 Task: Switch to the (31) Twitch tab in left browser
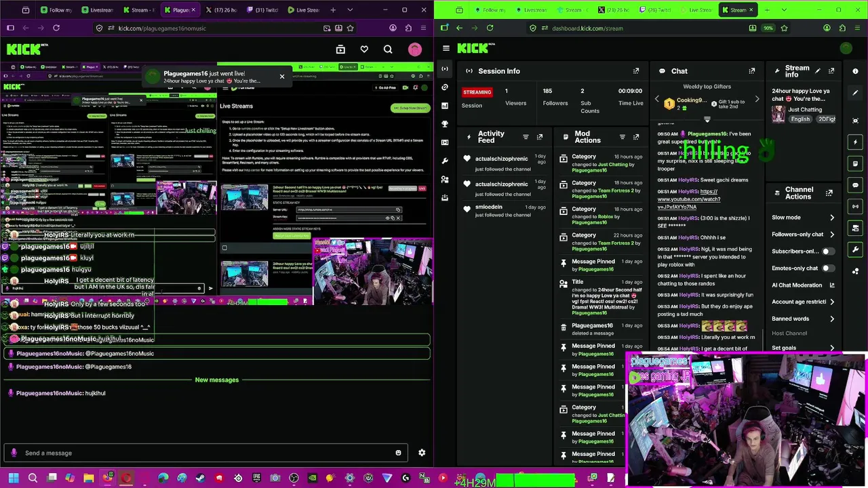tap(262, 9)
